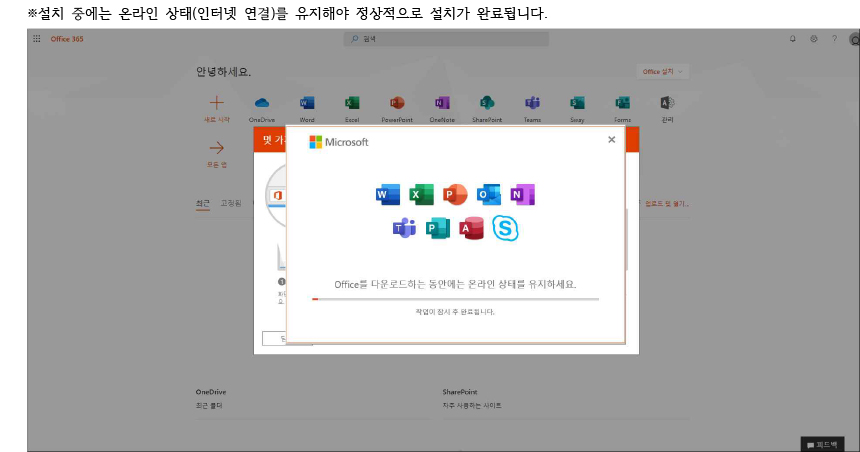860x452 pixels.
Task: Click the Office logo icon in background dialog
Action: click(x=278, y=195)
